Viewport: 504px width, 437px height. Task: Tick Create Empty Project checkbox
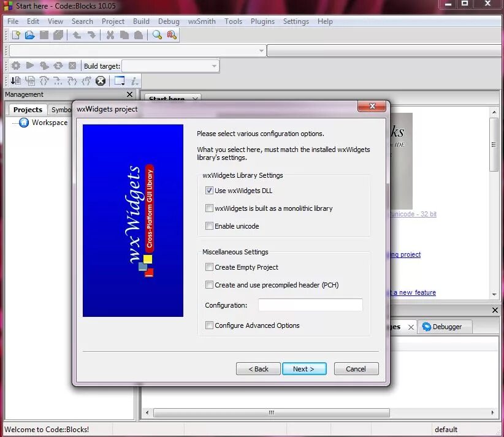pos(209,267)
